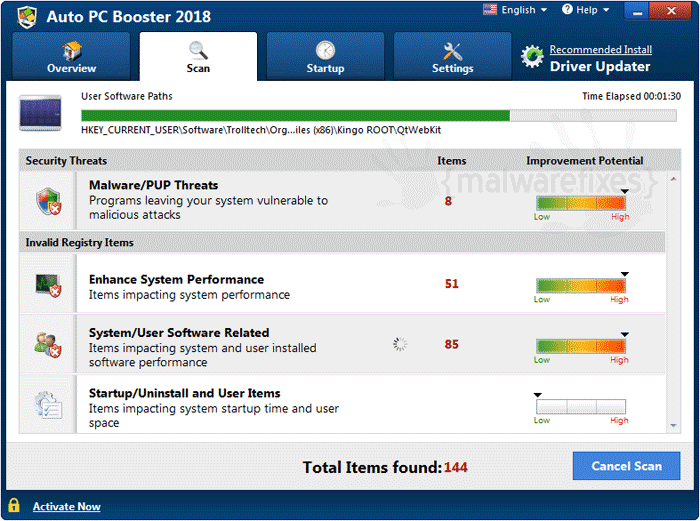
Task: Click the Scan magnifying glass icon
Action: [x=198, y=50]
